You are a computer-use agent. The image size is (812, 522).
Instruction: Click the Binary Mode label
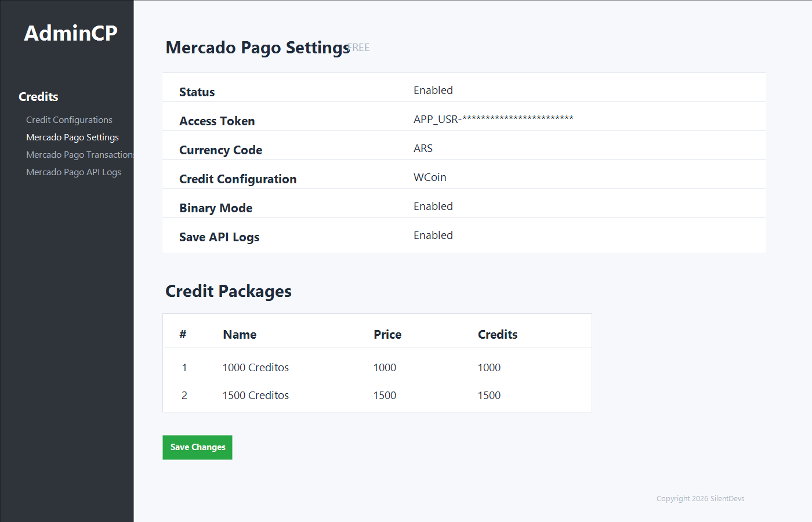(216, 208)
